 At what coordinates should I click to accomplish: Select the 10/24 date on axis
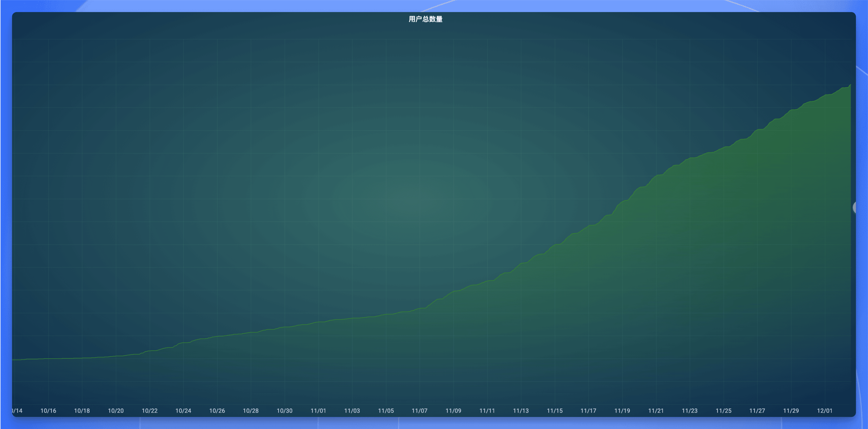click(x=183, y=410)
